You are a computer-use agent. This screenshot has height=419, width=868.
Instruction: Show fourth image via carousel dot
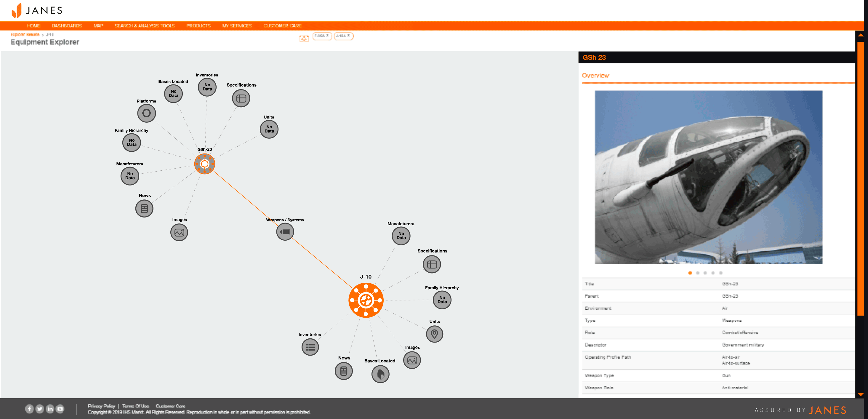click(x=713, y=273)
